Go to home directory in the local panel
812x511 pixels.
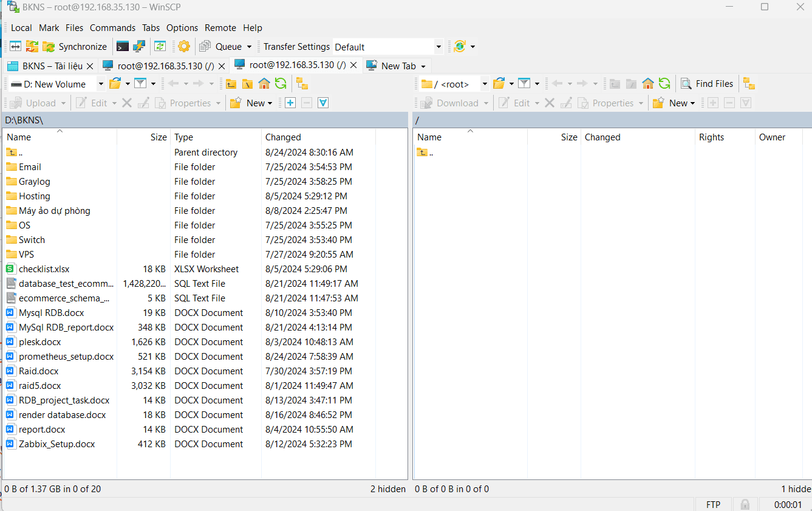pos(264,83)
